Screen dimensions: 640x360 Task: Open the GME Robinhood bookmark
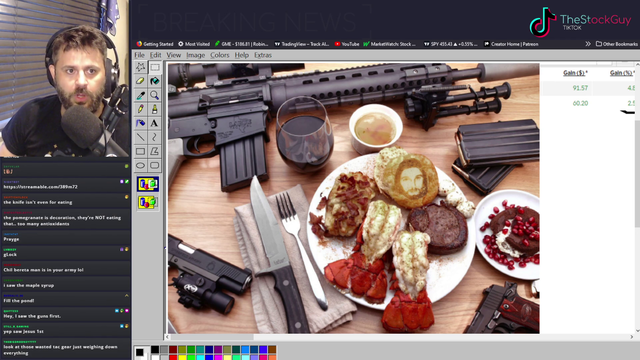click(x=242, y=44)
